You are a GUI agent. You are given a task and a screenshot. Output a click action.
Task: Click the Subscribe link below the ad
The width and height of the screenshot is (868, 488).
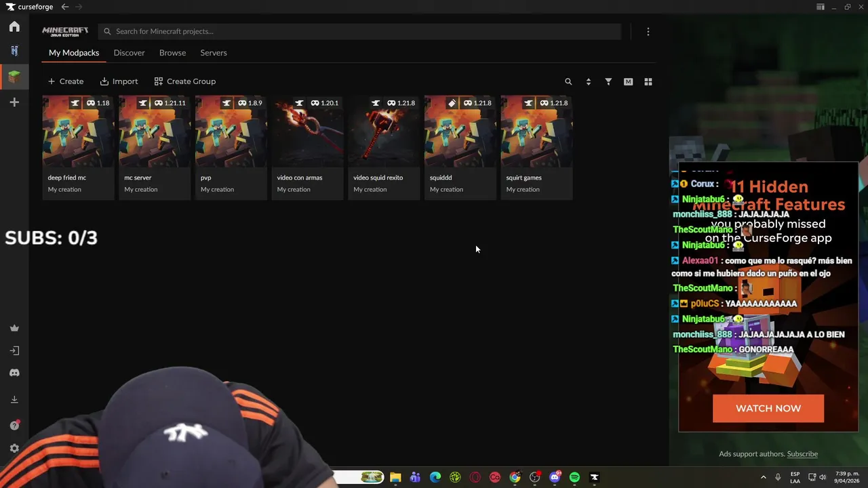[802, 454]
